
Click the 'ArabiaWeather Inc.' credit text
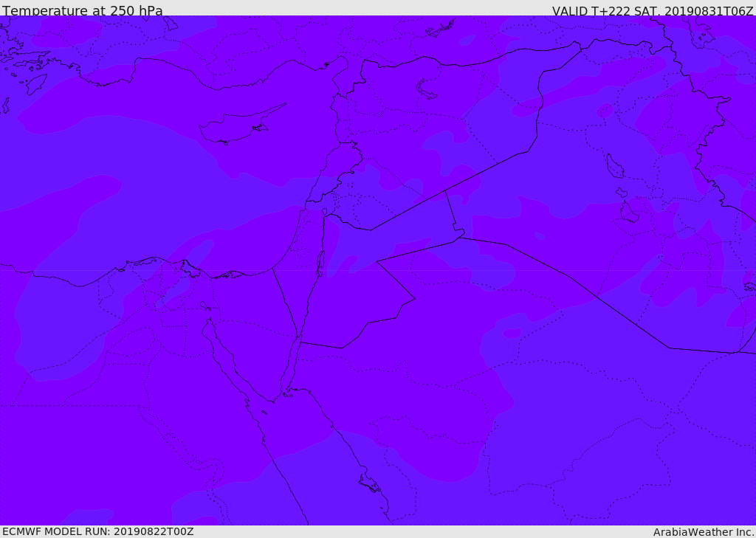[704, 532]
